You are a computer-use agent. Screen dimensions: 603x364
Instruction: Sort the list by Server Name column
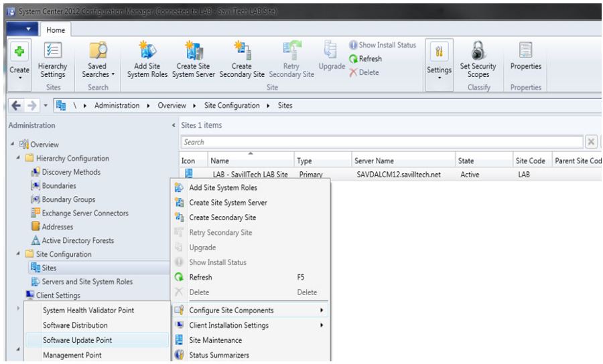(x=373, y=161)
